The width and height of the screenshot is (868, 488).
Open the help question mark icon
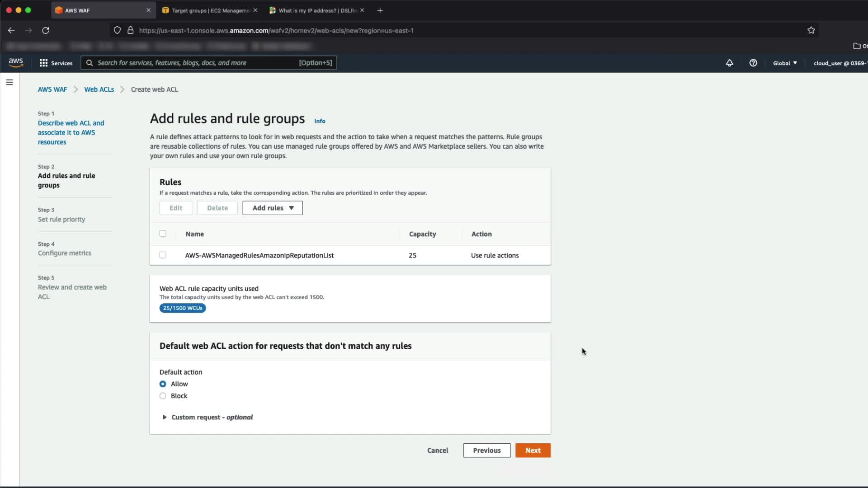[753, 63]
